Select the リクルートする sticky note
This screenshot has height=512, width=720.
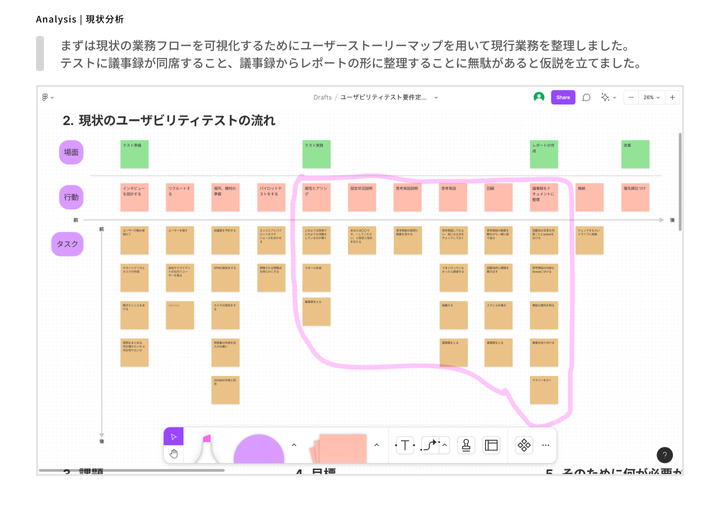pos(180,197)
